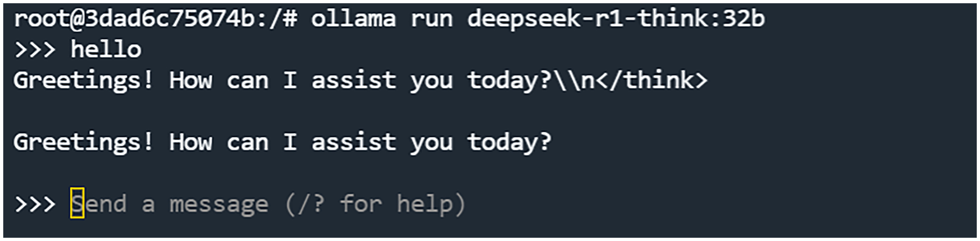Image resolution: width=980 pixels, height=241 pixels.
Task: Click 'Greetings!' in the second response line
Action: point(83,142)
